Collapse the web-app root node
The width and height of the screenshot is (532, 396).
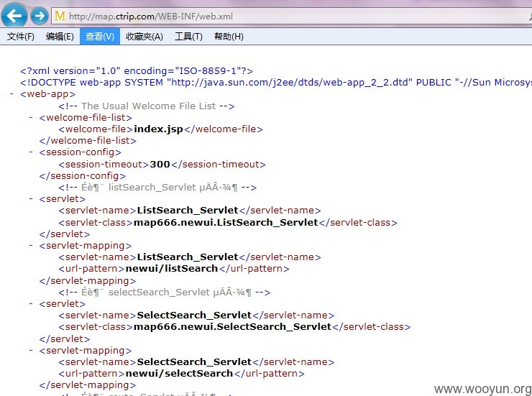point(12,93)
